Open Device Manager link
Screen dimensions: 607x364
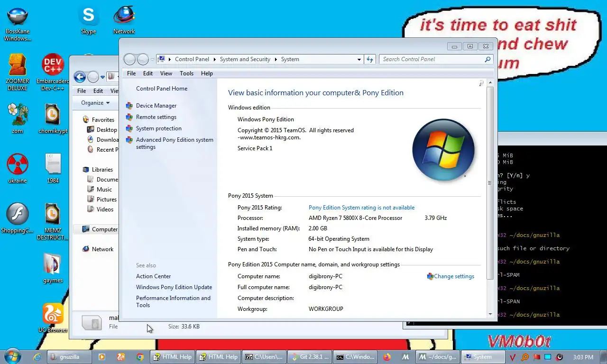click(x=156, y=106)
